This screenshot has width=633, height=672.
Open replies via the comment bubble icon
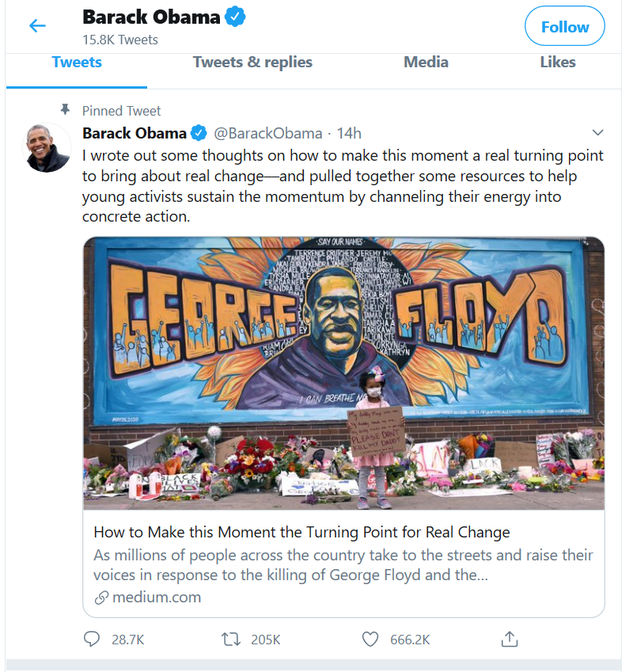(93, 639)
